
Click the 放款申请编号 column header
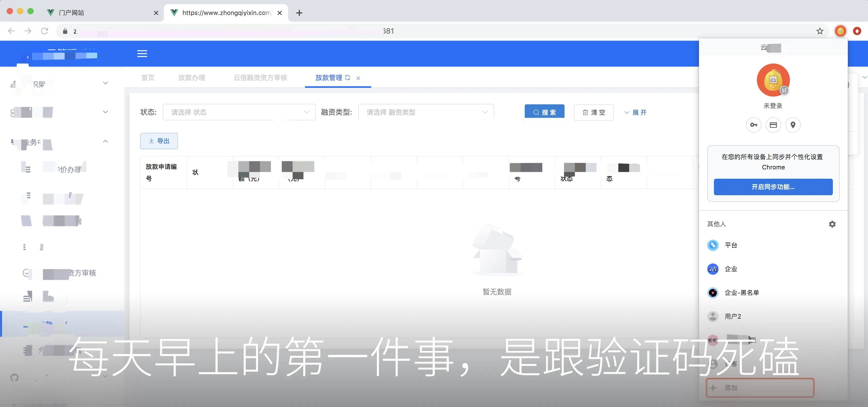click(163, 172)
